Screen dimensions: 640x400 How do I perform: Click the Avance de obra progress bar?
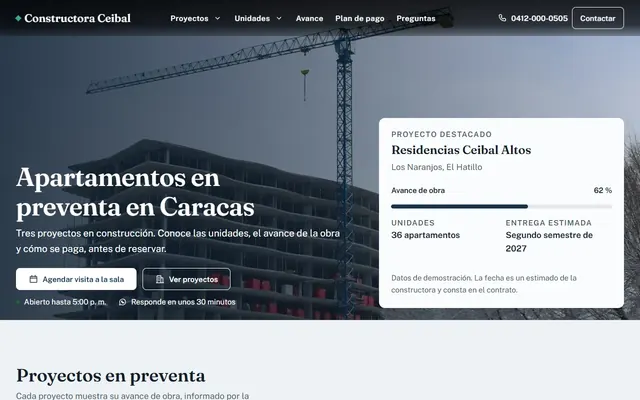[x=501, y=207]
